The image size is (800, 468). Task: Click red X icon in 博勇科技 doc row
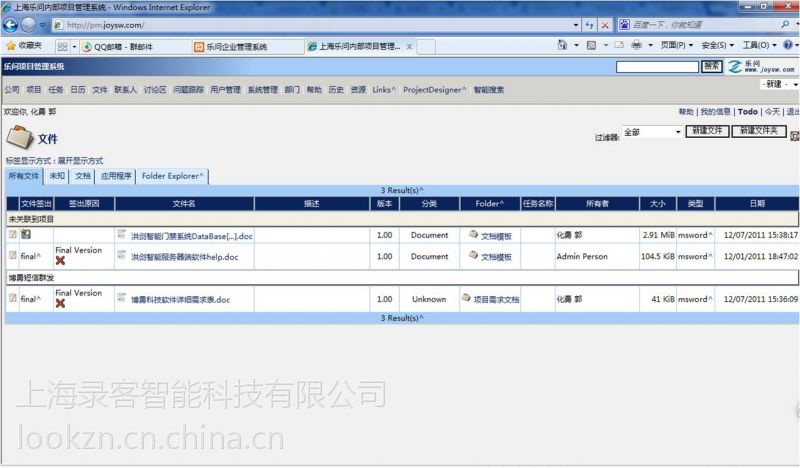61,304
